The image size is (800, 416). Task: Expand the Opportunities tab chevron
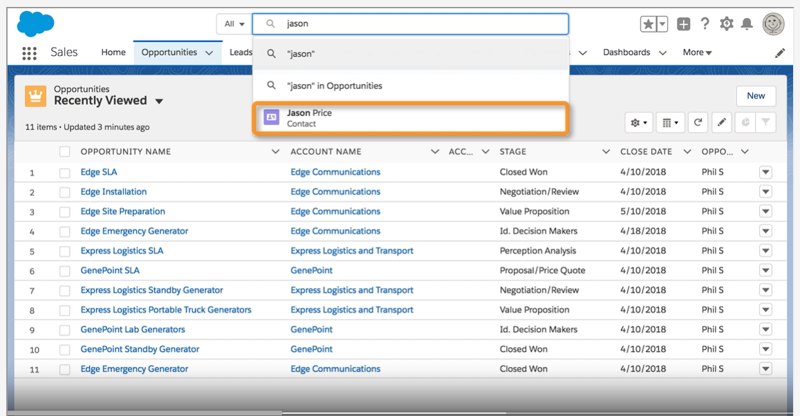pos(209,53)
